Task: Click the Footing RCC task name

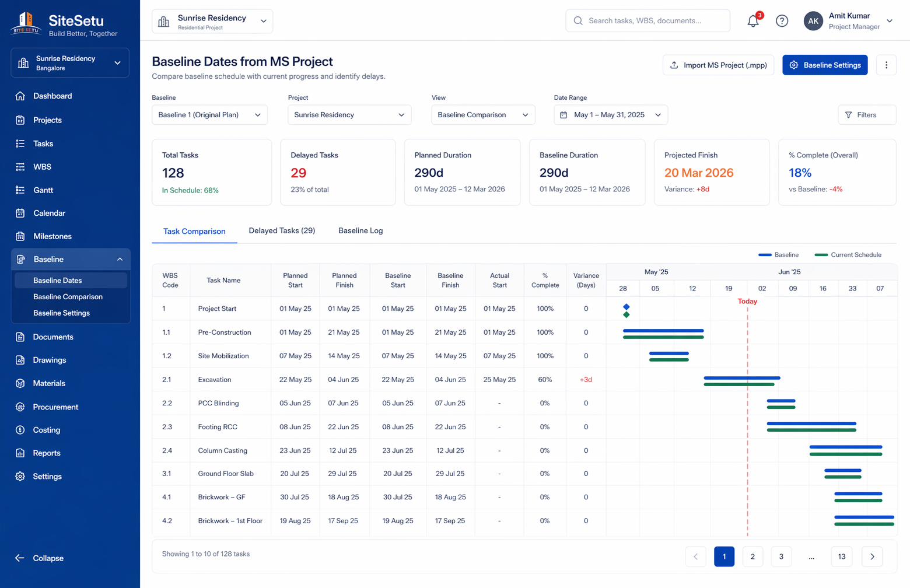Action: tap(218, 427)
